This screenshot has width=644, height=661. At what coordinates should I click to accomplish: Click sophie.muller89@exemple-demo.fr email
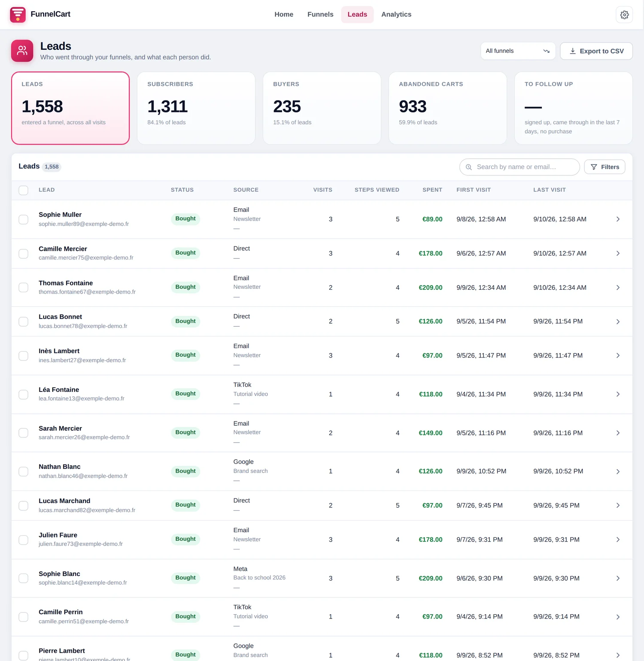click(x=84, y=224)
